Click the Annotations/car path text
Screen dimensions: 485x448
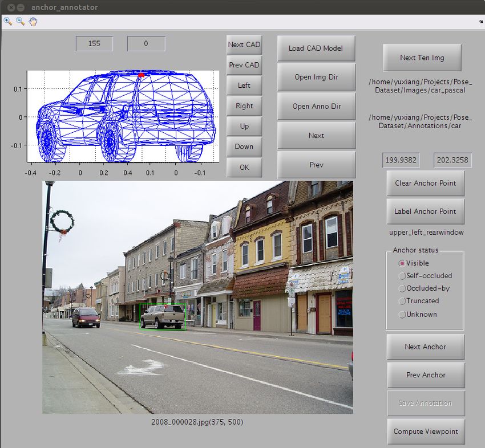420,121
